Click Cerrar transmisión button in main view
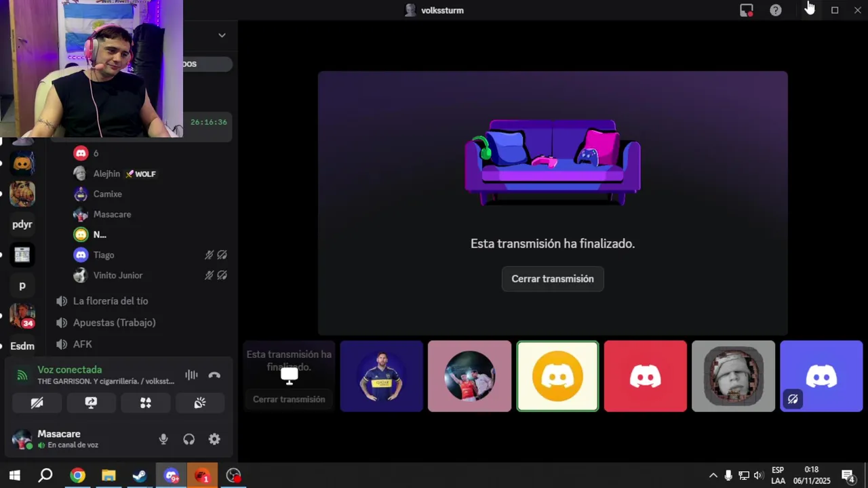868x488 pixels. point(553,279)
